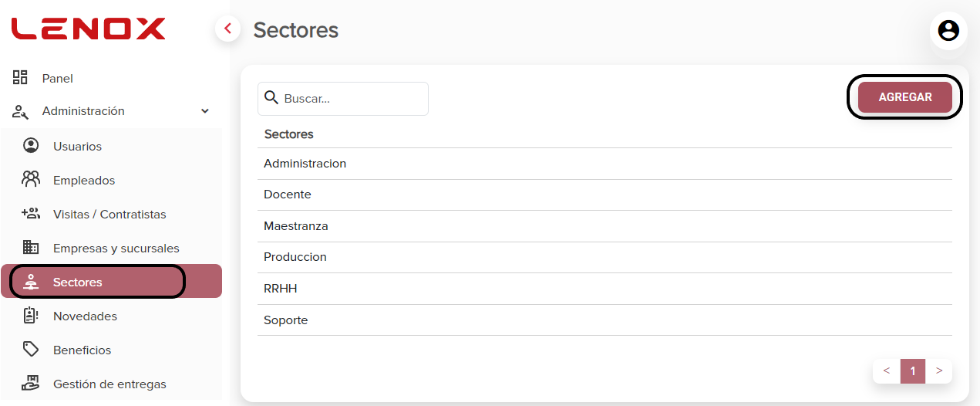Go to the next page arrow
The height and width of the screenshot is (406, 980).
[939, 370]
